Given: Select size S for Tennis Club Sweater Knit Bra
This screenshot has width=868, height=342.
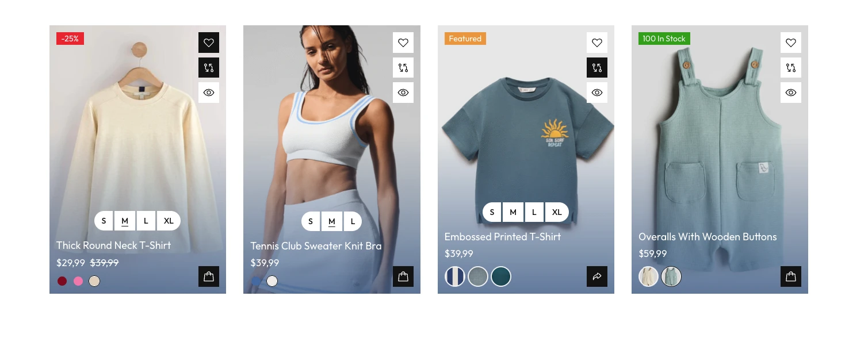Looking at the screenshot, I should coord(311,221).
